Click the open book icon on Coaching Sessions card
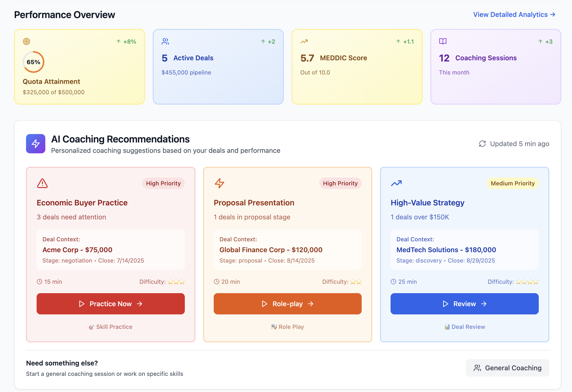 (x=443, y=41)
